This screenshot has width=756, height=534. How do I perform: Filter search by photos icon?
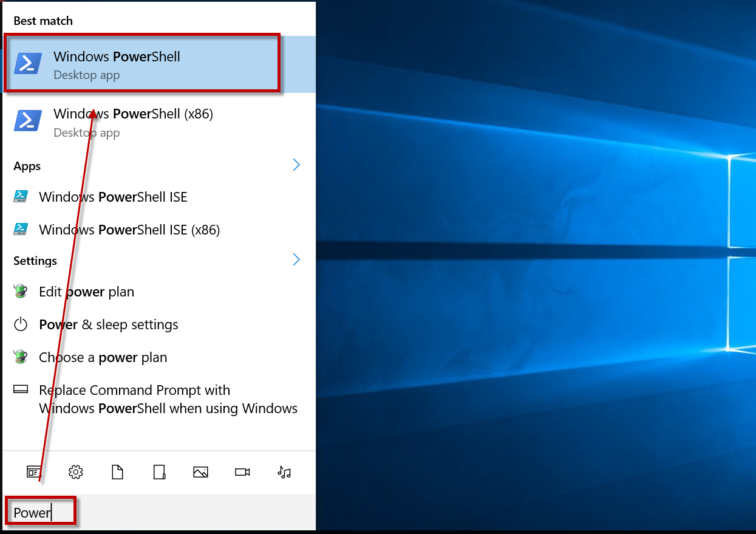(x=200, y=472)
